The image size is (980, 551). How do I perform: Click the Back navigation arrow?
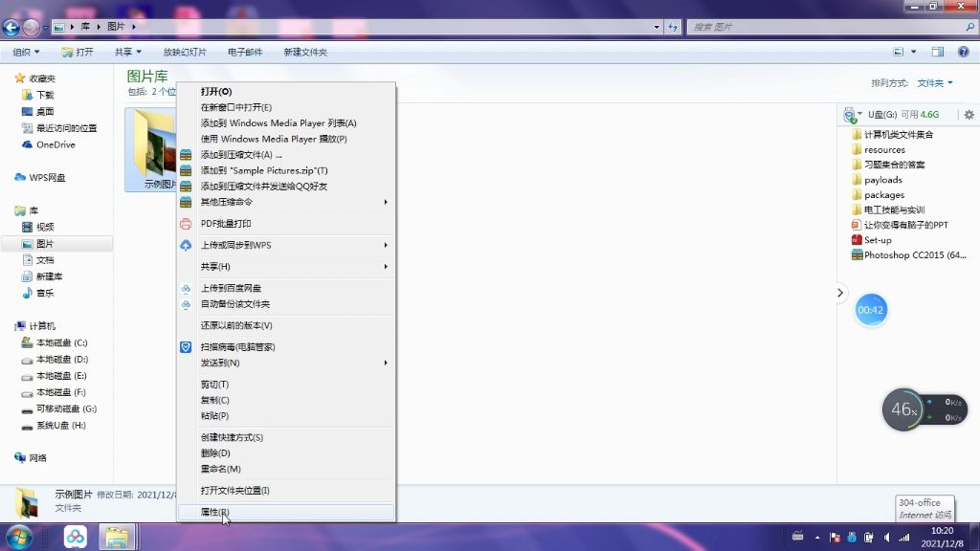point(11,27)
